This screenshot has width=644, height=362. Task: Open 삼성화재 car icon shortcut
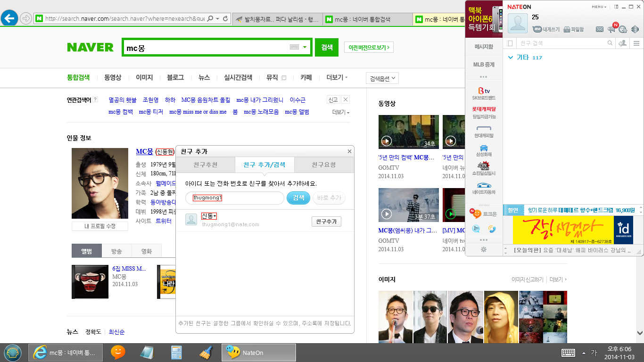[x=484, y=150]
